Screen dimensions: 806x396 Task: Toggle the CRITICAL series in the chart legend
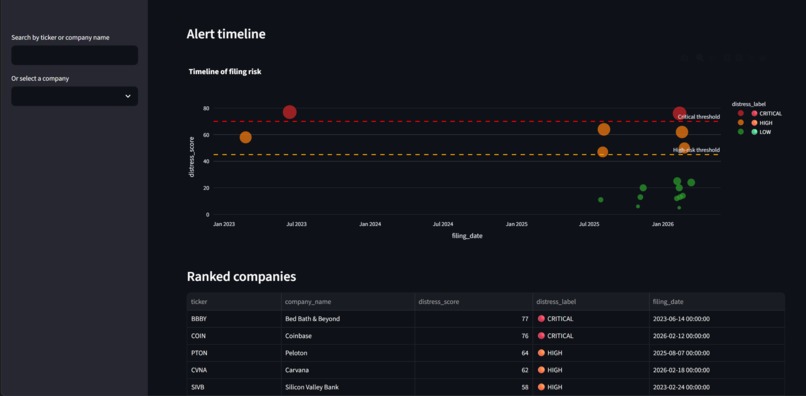click(759, 114)
